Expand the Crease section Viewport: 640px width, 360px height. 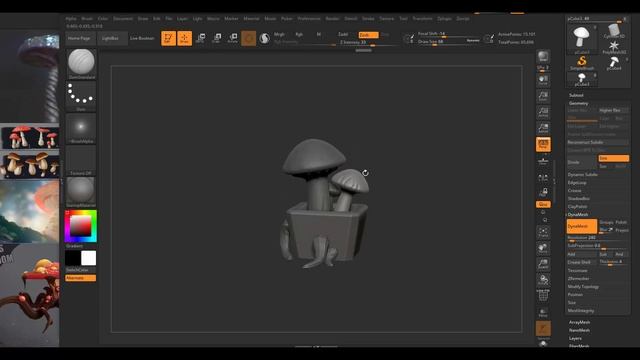point(574,191)
